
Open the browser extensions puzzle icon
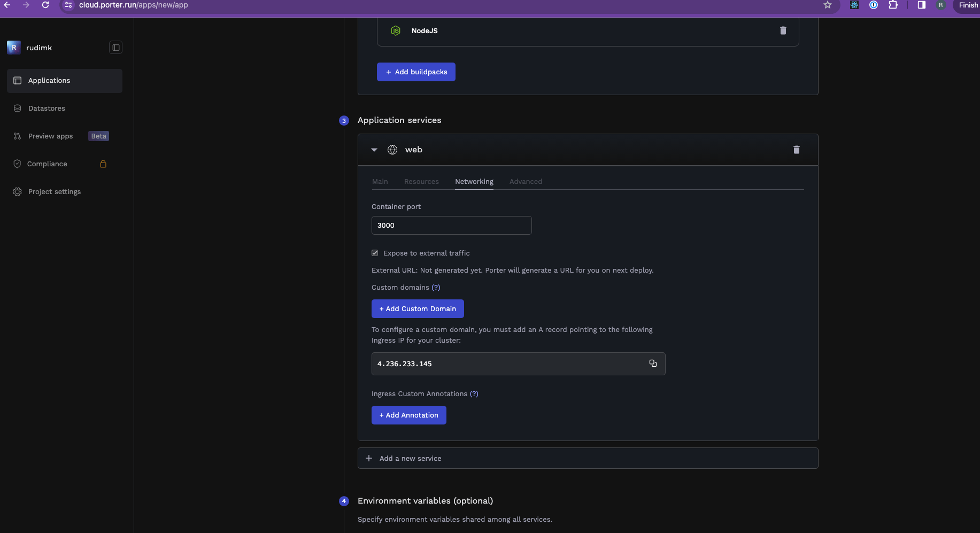click(x=893, y=5)
